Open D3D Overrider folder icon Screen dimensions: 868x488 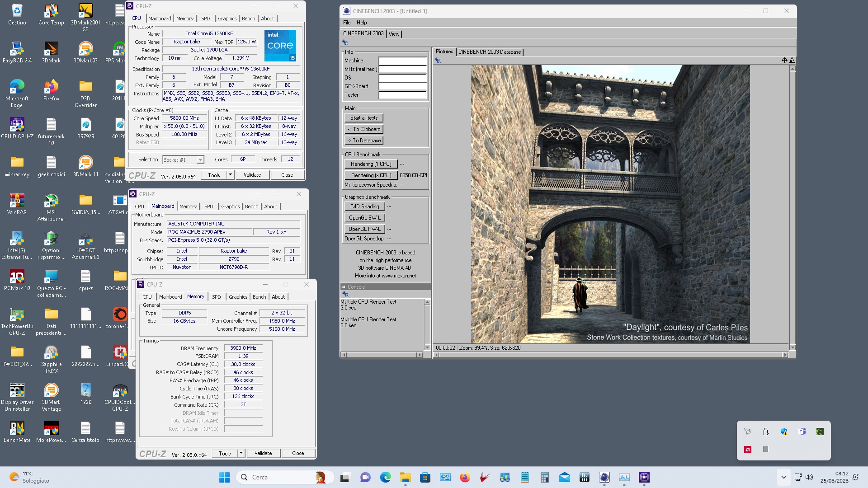click(85, 94)
